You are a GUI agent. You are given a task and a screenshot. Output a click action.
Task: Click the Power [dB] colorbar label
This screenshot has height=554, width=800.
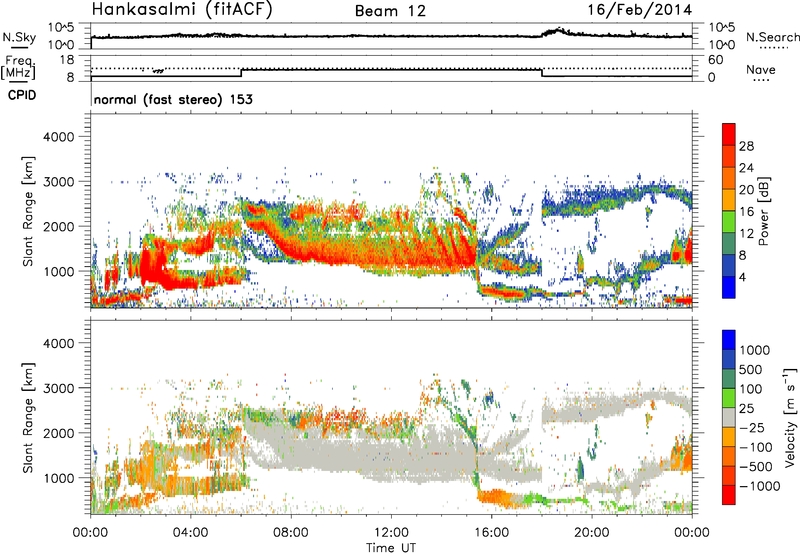764,211
